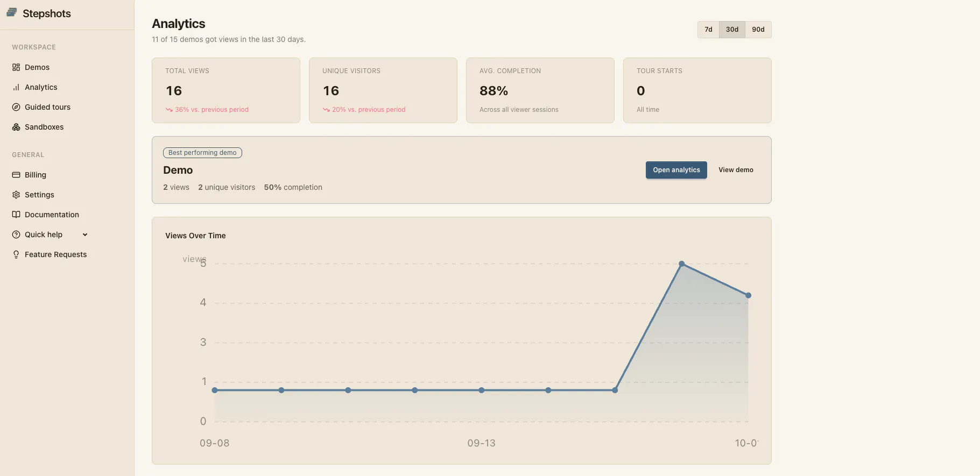This screenshot has height=476, width=980.
Task: Click the "50% completion" text
Action: click(293, 187)
